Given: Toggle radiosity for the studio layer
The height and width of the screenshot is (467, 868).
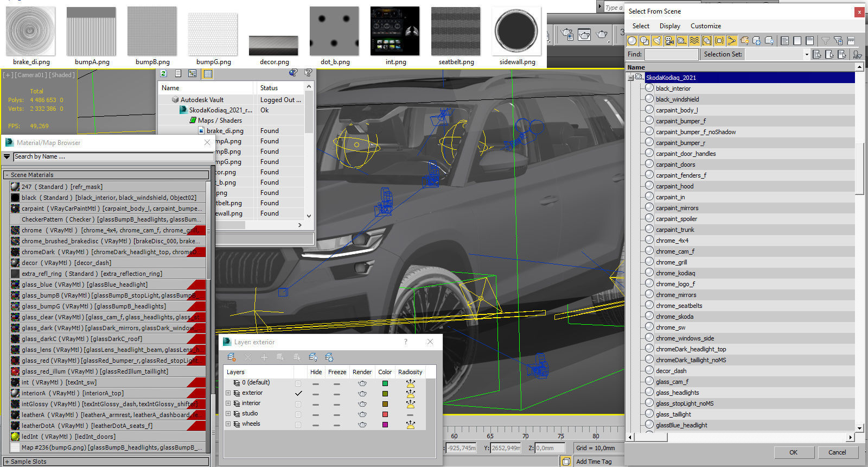Looking at the screenshot, I should pos(410,414).
